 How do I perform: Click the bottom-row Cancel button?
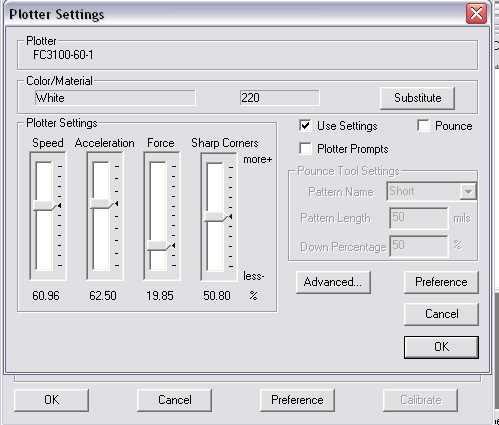click(x=174, y=400)
